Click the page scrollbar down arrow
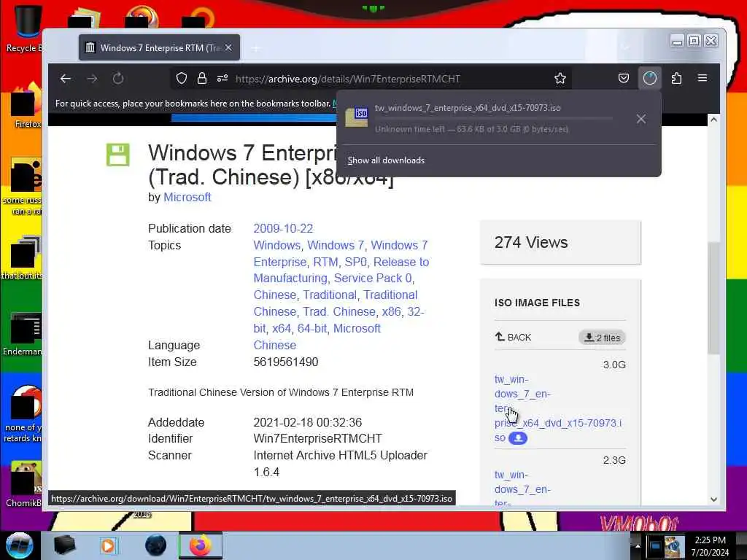 713,499
